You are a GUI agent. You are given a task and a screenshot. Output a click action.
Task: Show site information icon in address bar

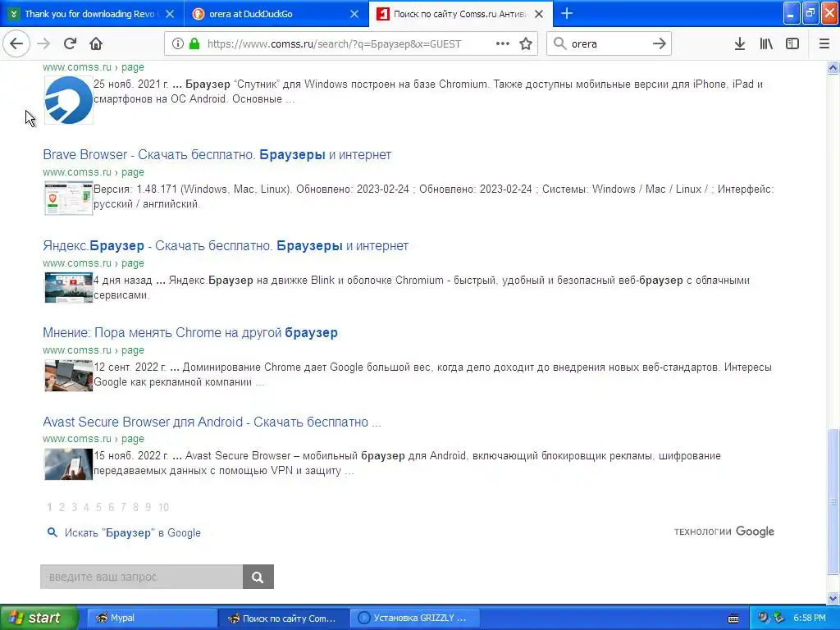[x=177, y=44]
